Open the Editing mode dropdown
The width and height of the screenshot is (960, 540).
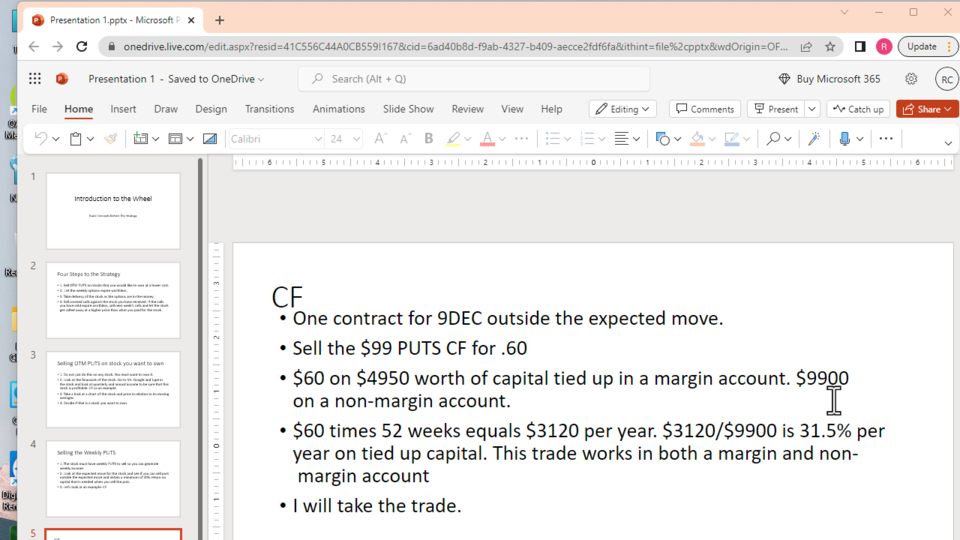623,109
